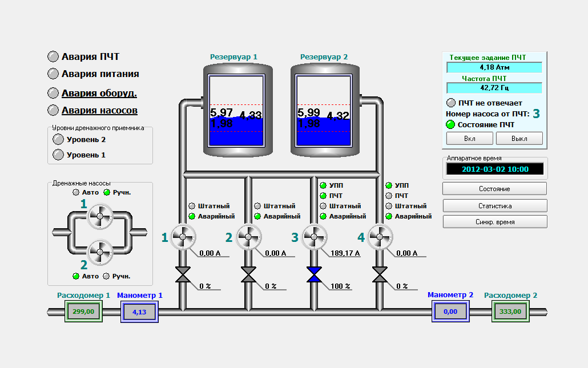Click pump 1 fan icon
Image resolution: width=588 pixels, height=368 pixels.
[183, 237]
